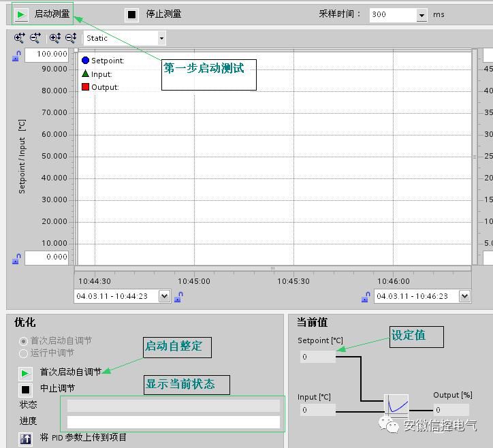Zoom out vertically on the value axis
Image resolution: width=493 pixels, height=448 pixels.
71,38
